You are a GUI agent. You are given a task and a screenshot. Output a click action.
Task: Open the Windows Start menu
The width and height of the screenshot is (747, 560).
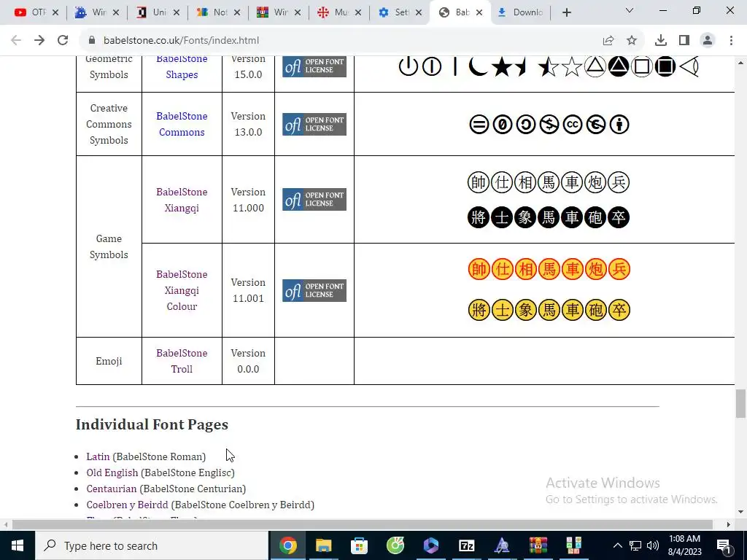(18, 545)
